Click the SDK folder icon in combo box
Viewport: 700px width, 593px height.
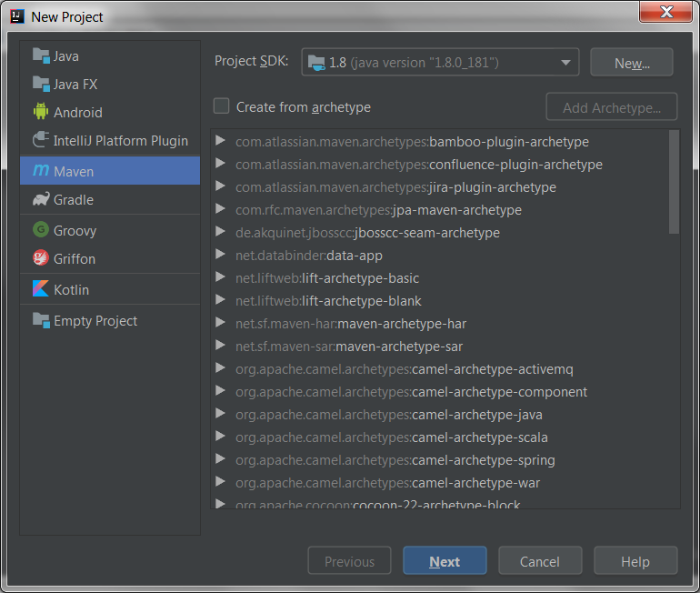pos(316,63)
